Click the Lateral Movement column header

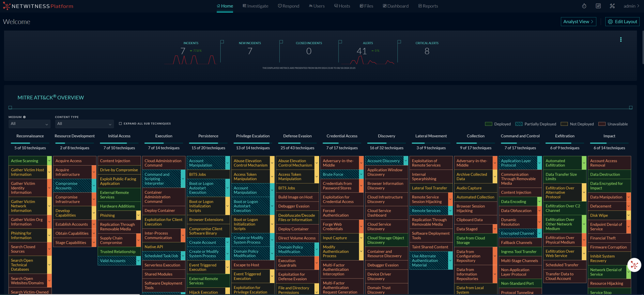[431, 136]
